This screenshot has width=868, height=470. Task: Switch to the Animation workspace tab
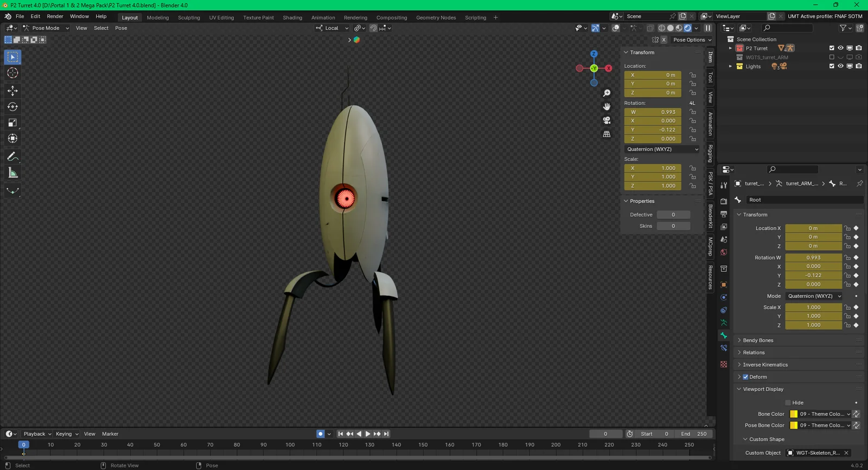[x=323, y=17]
